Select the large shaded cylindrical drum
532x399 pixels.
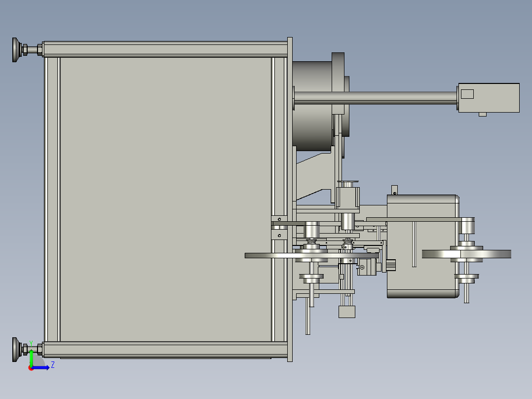[312, 106]
